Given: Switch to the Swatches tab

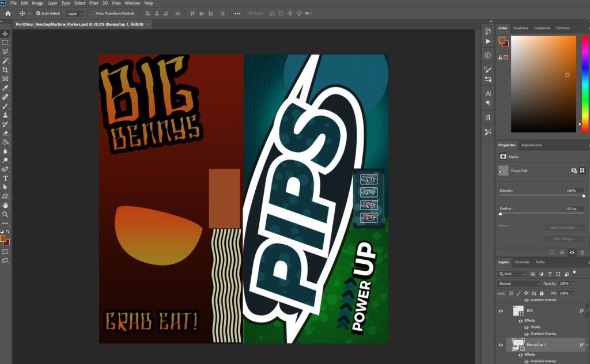Looking at the screenshot, I should point(520,28).
